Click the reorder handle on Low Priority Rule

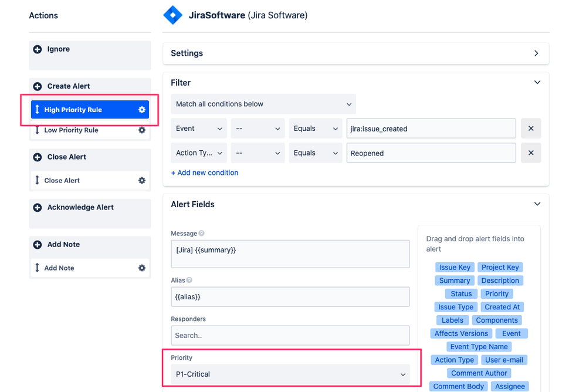pos(37,130)
